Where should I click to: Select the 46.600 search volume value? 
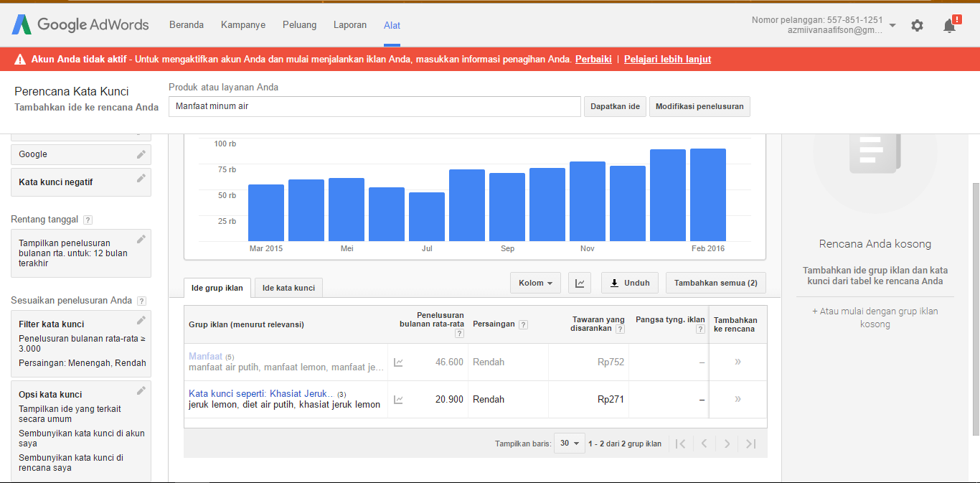(449, 362)
